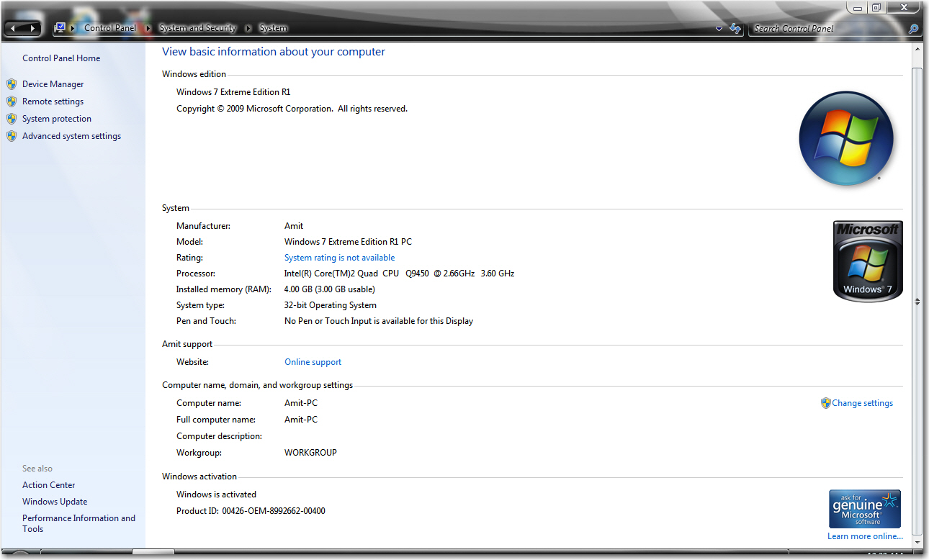
Task: Click the shield icon beside System protection
Action: coord(12,118)
